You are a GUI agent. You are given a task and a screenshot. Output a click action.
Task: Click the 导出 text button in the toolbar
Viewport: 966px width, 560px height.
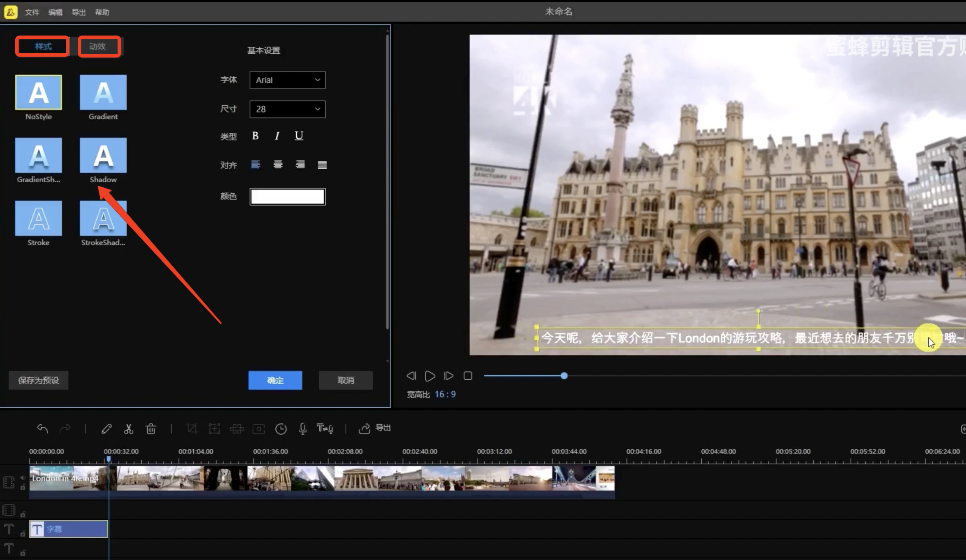pos(383,428)
